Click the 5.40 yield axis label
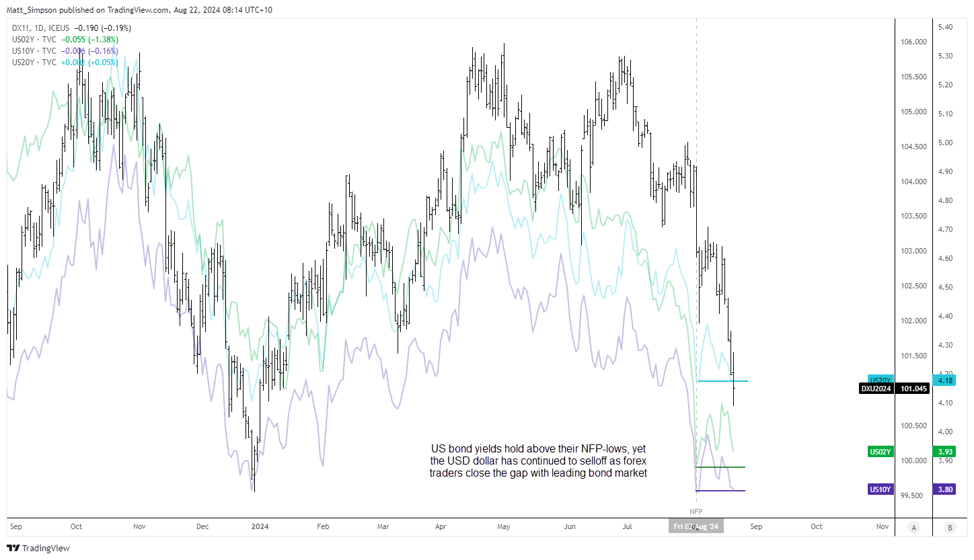This screenshot has height=560, width=974. pyautogui.click(x=945, y=28)
